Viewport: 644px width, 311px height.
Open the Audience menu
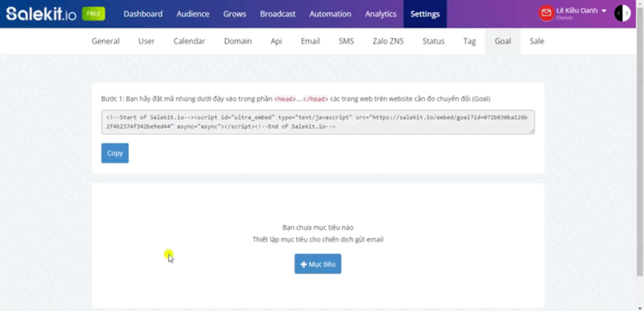192,14
